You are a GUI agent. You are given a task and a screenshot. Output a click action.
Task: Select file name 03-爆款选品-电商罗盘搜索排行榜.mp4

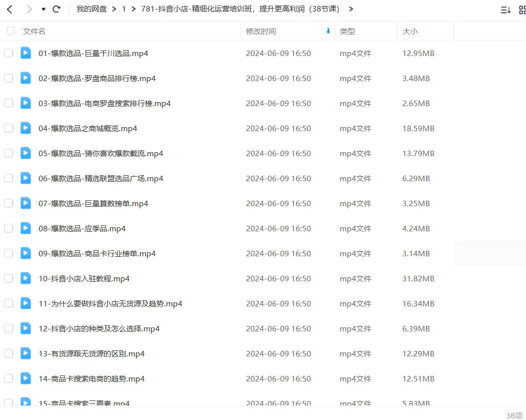[105, 103]
